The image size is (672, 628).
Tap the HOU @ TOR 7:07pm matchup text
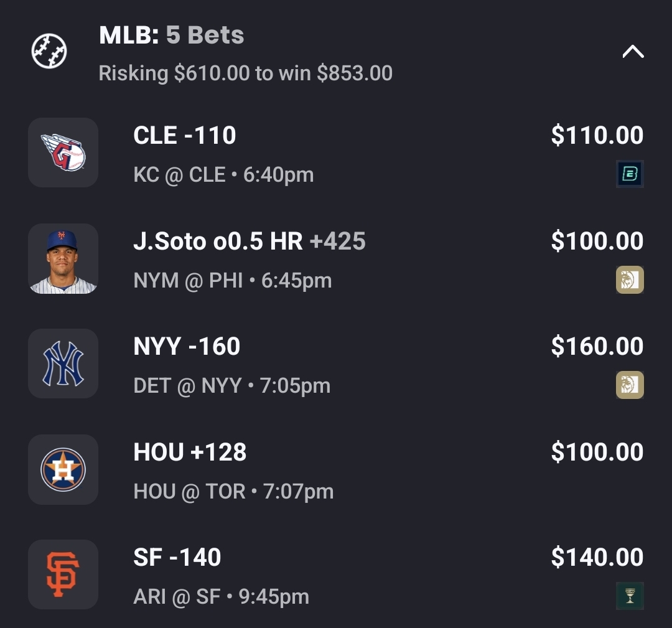(x=233, y=492)
